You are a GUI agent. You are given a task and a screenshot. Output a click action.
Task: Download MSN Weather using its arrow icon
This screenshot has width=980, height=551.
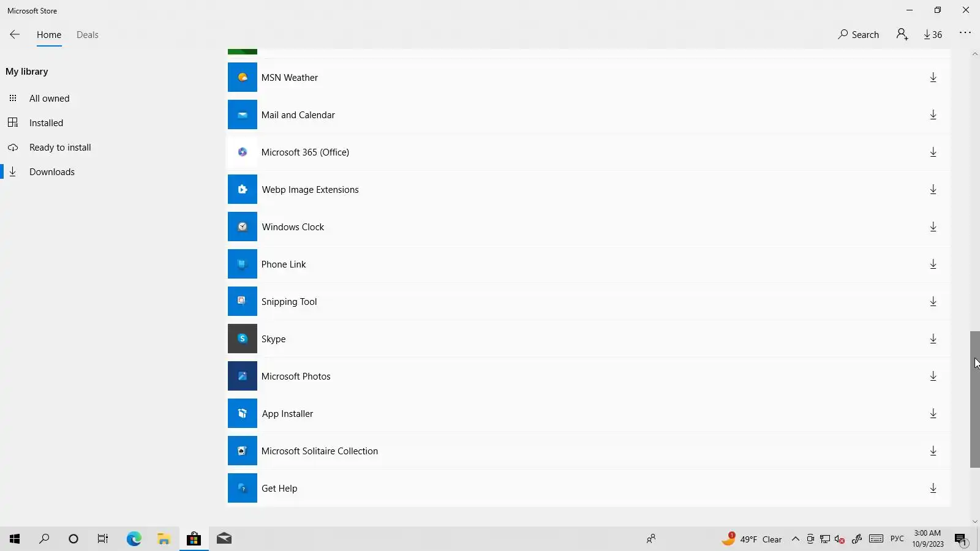coord(933,78)
